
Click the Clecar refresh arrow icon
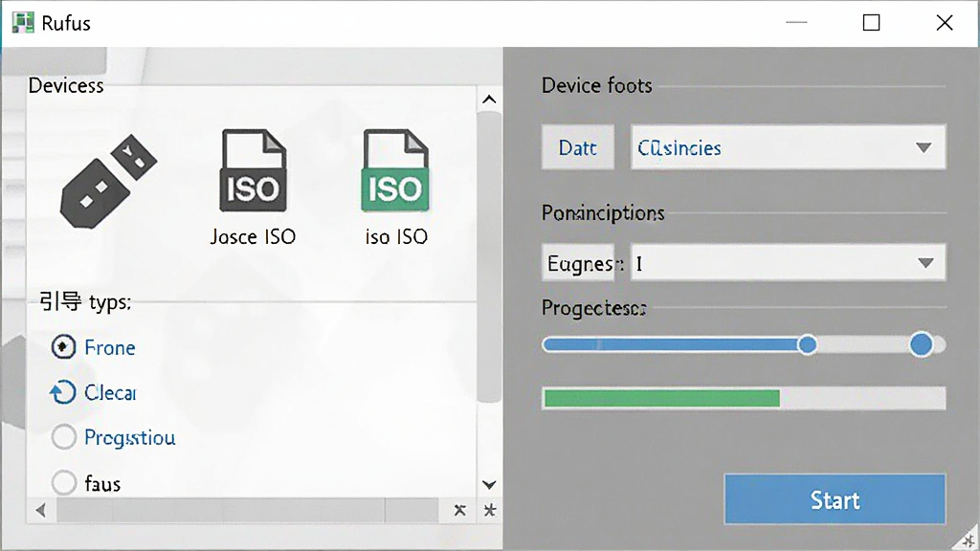point(62,392)
